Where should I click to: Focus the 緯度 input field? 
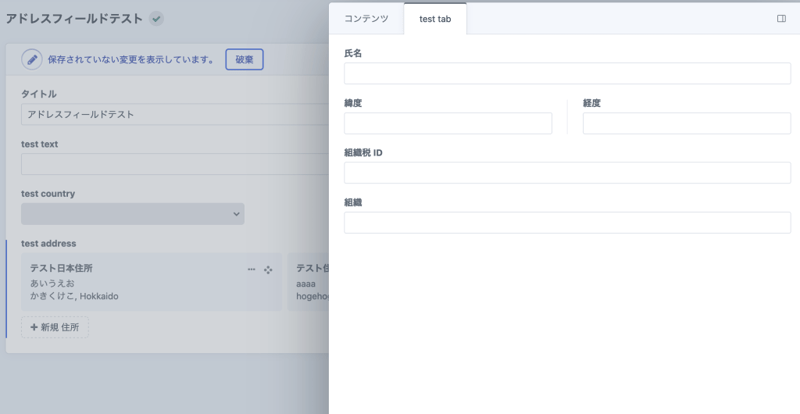point(448,123)
